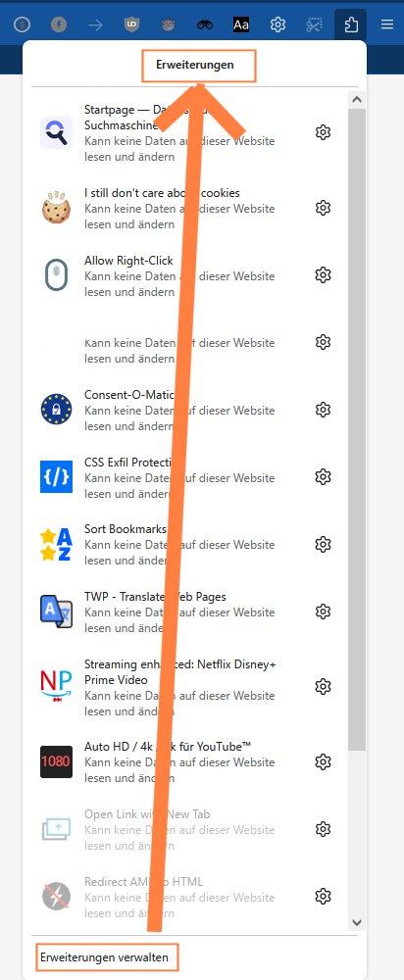Click the Redirect AMP to HTML icon
Viewport: 404px width, 980px height.
[56, 897]
